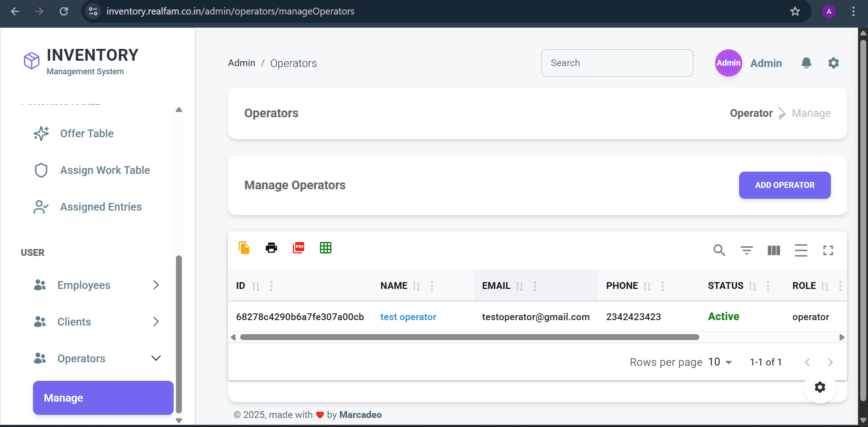Viewport: 868px width, 427px height.
Task: Open the test operator link
Action: pos(408,317)
